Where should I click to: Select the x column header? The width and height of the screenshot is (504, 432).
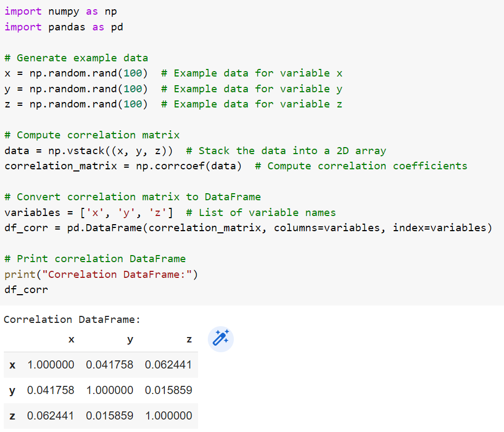tap(72, 339)
